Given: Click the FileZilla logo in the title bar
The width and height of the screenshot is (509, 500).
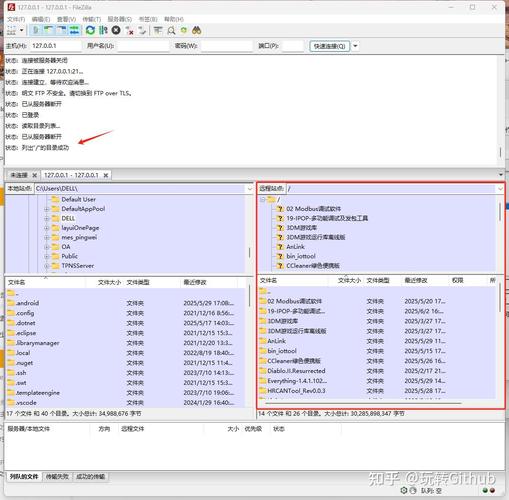Looking at the screenshot, I should tap(11, 7).
